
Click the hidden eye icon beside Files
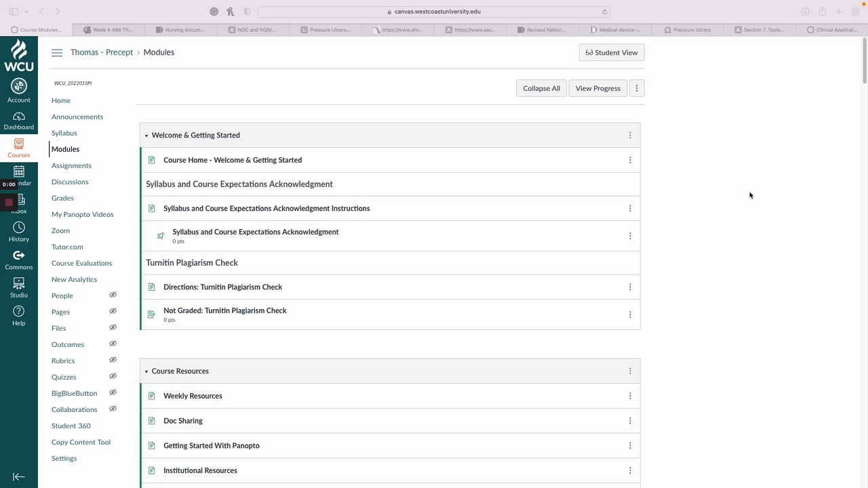[x=113, y=327]
